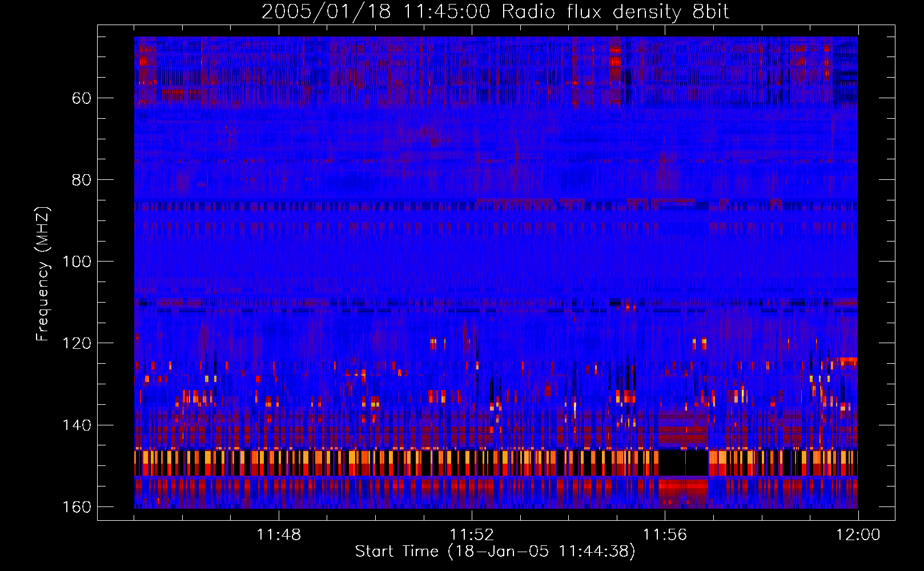Viewport: 924px width, 571px height.
Task: Click the 'Start Time (18-Jan-05 11:44:38)' x-axis label
Action: coord(495,552)
